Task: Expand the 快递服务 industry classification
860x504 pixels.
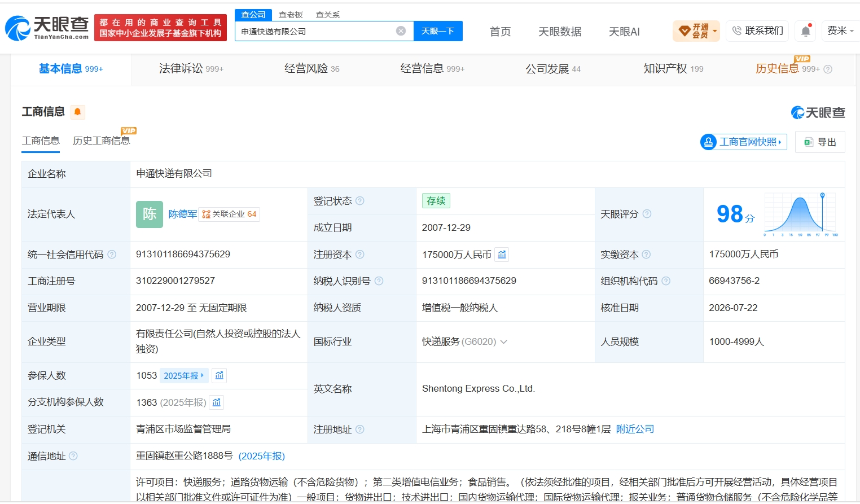Action: [504, 342]
